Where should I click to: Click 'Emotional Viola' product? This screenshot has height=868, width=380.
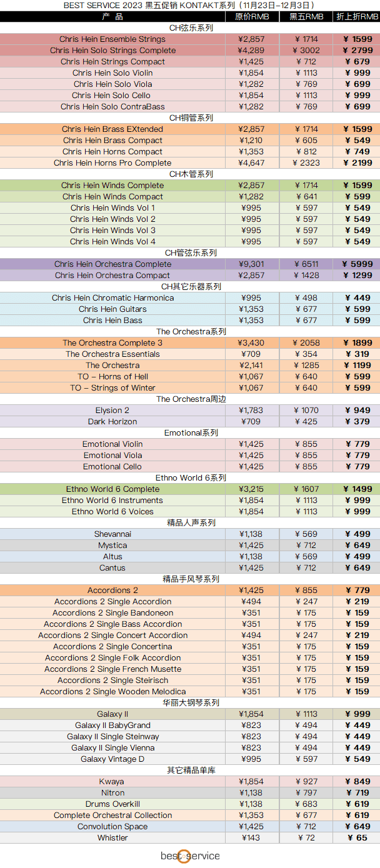[x=112, y=456]
